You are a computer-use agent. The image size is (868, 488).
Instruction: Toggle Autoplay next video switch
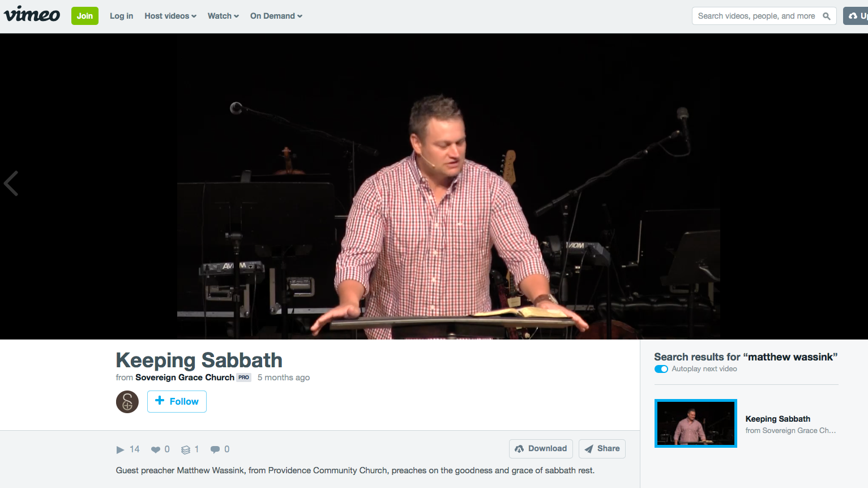(x=661, y=369)
